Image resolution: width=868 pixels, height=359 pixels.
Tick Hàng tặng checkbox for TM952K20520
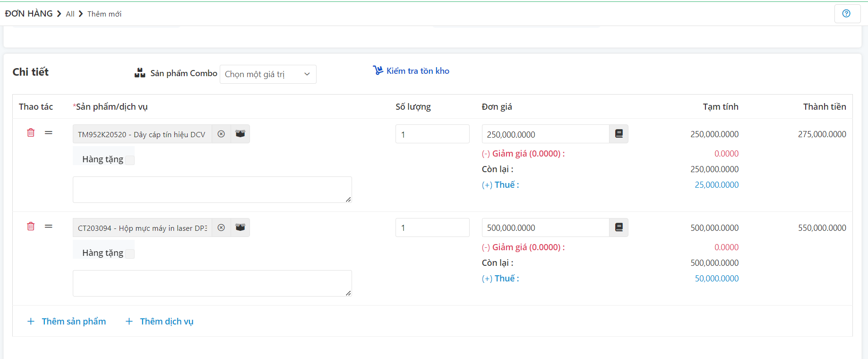(130, 160)
